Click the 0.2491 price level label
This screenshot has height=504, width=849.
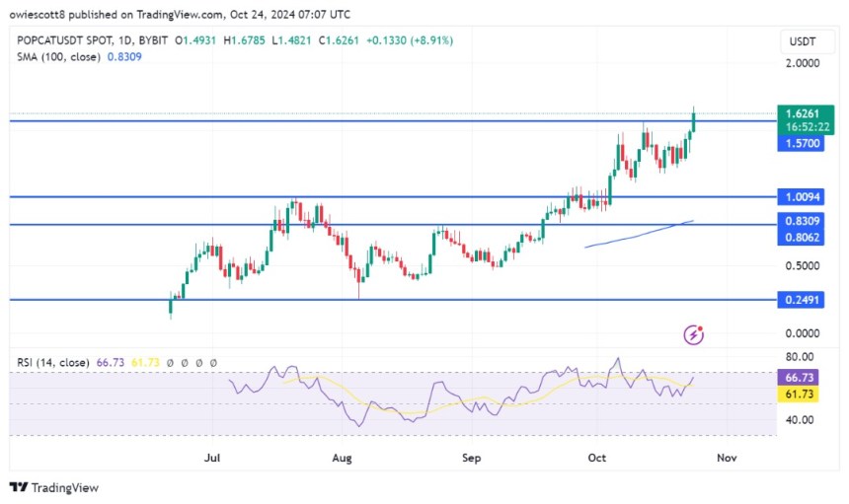pos(801,300)
